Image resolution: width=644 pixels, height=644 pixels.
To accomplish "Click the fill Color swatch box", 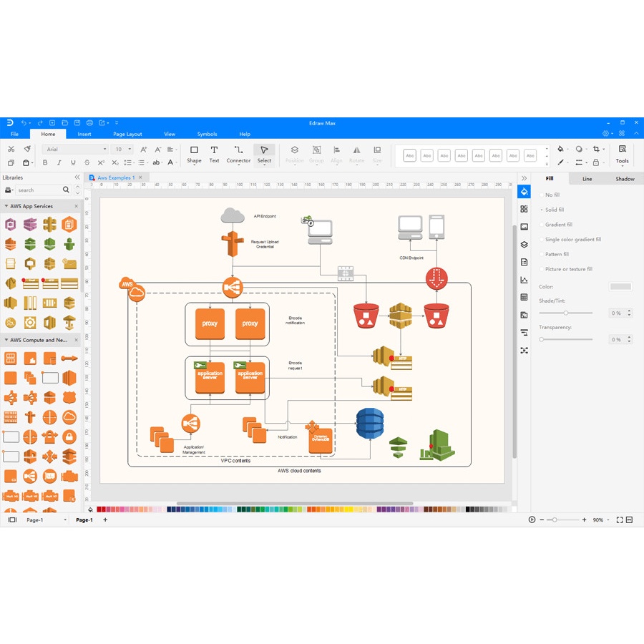I will [620, 287].
